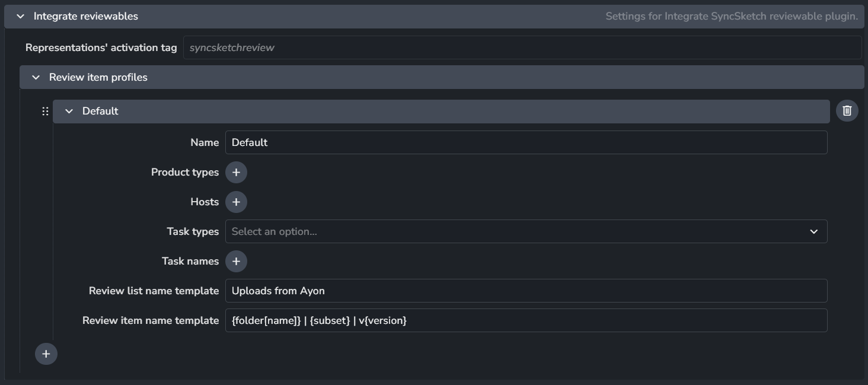The width and height of the screenshot is (868, 385).
Task: Add a new Hosts entry
Action: click(236, 202)
